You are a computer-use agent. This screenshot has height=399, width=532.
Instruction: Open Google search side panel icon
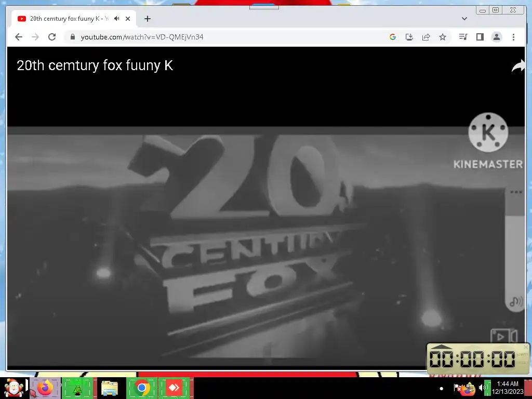point(393,37)
